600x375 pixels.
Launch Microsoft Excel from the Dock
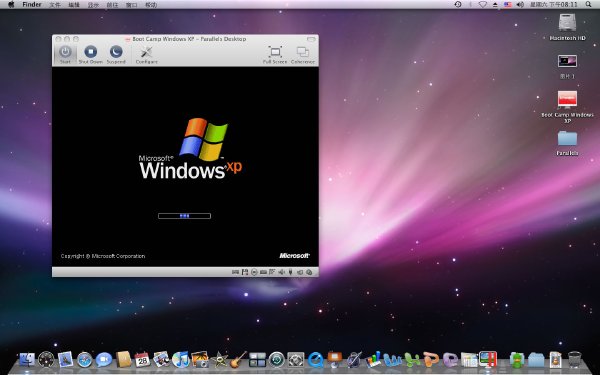tap(412, 360)
